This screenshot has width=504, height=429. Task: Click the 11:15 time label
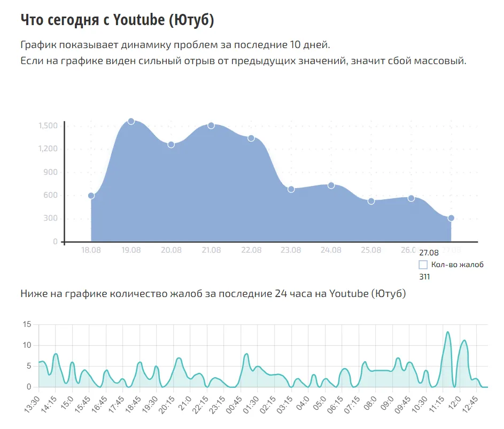tap(436, 404)
